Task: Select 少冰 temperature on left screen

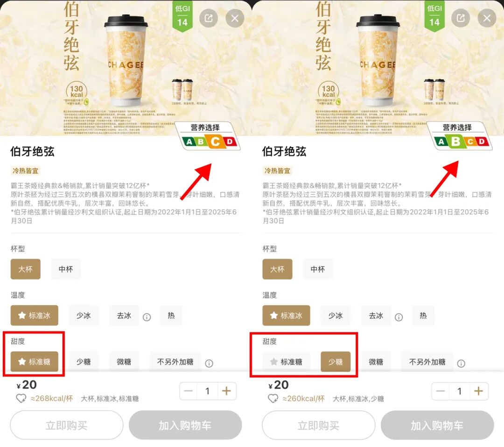Action: (x=84, y=315)
